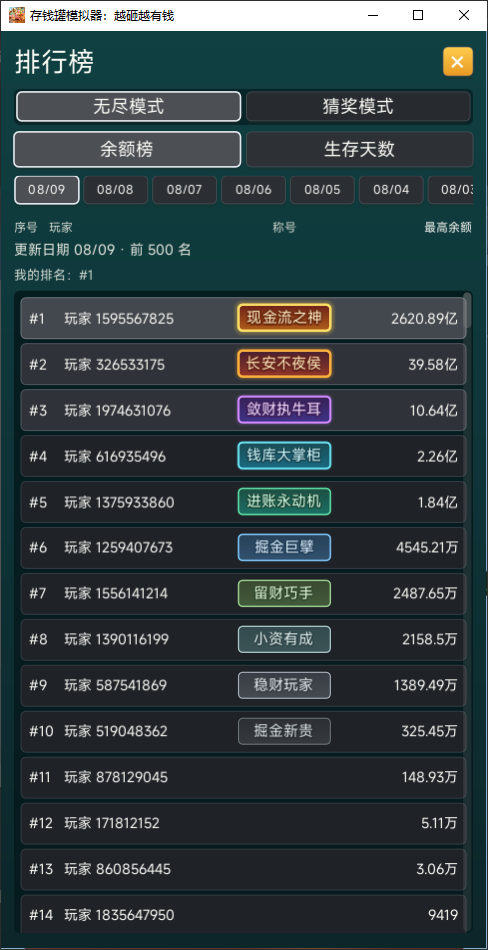
Task: Minimize the game window
Action: (x=372, y=16)
